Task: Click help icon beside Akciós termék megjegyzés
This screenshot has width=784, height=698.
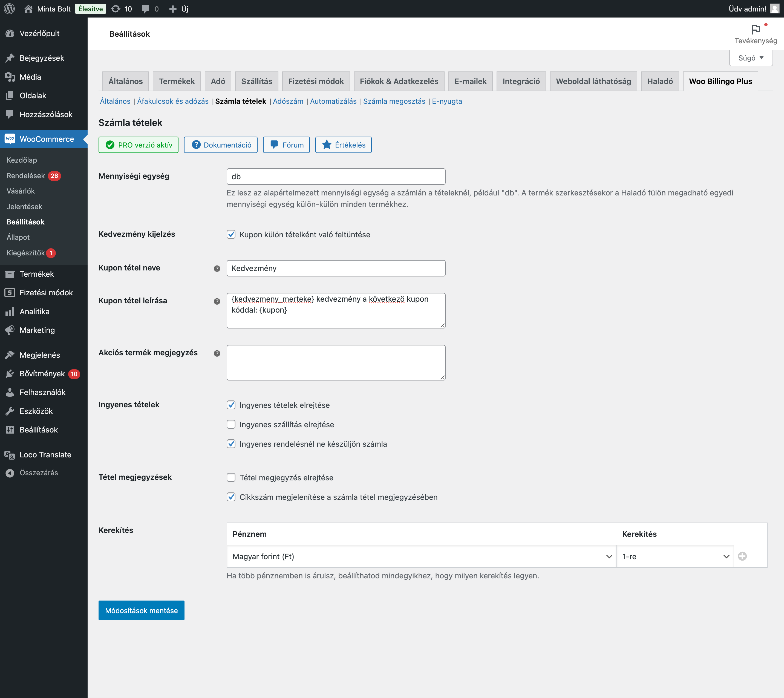Action: tap(217, 353)
